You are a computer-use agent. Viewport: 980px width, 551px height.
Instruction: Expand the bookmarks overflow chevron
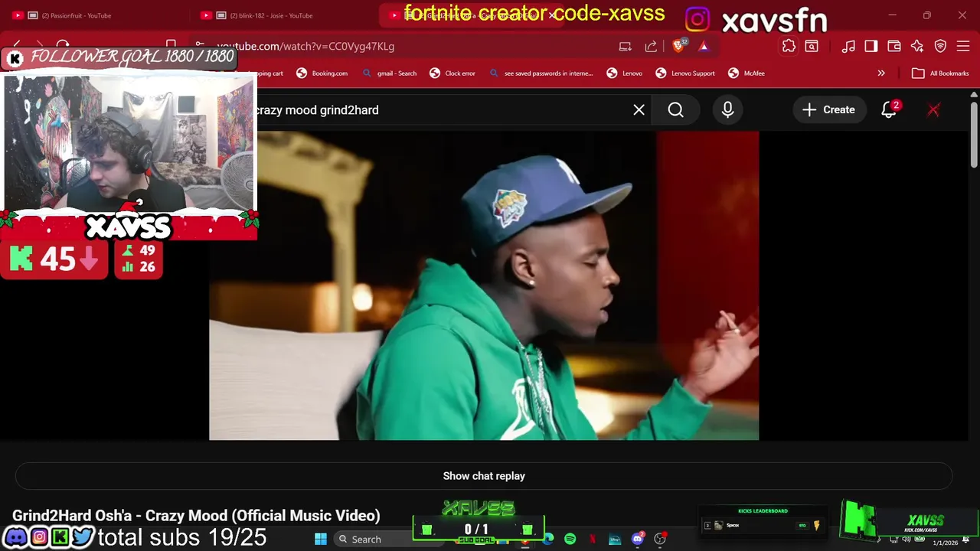click(x=881, y=73)
